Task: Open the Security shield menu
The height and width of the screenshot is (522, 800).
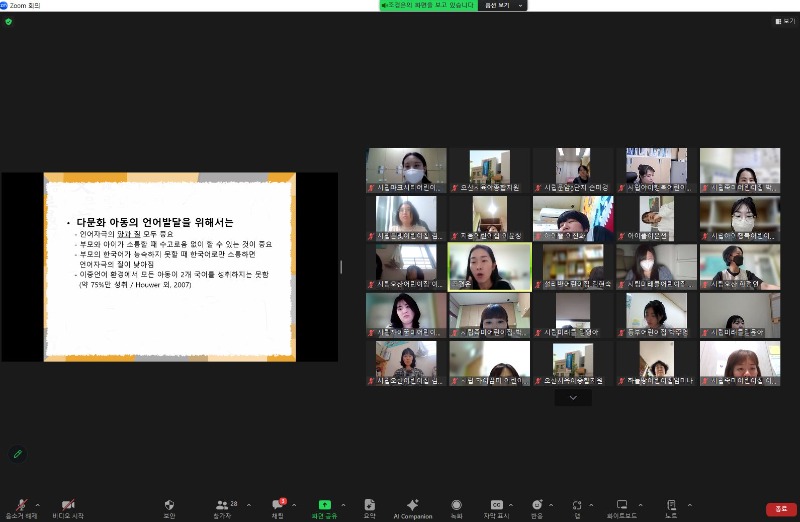Action: click(x=169, y=506)
